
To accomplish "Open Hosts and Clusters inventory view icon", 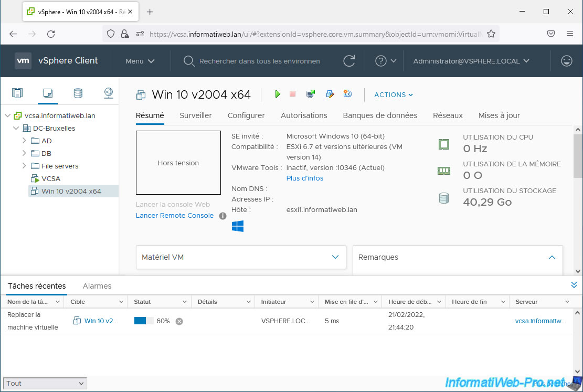I will coord(17,93).
